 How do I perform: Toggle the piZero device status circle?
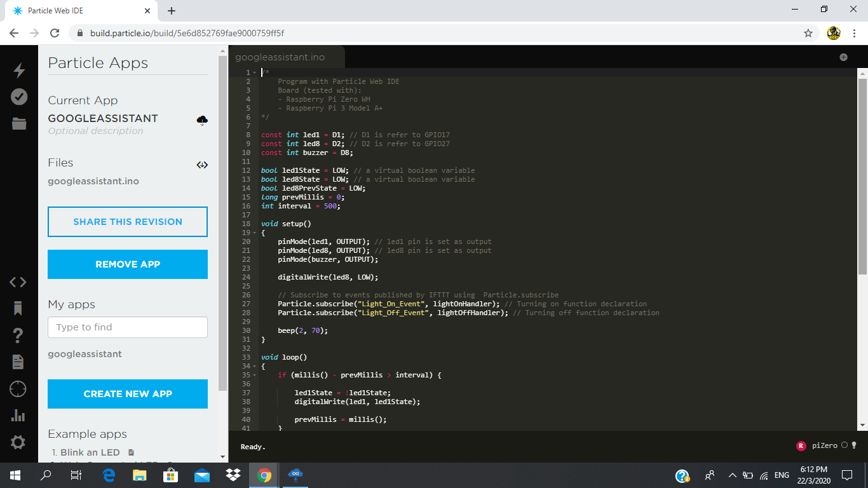coord(844,445)
